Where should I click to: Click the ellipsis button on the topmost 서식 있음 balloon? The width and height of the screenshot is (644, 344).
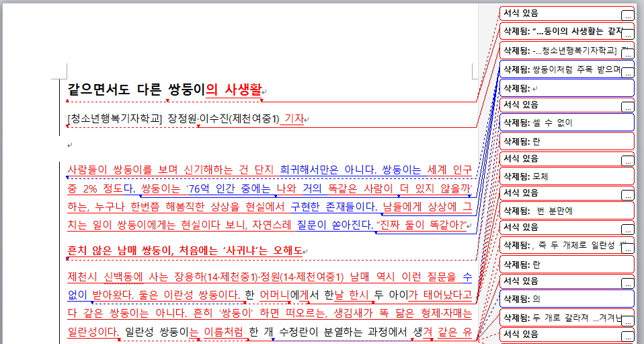(x=627, y=15)
